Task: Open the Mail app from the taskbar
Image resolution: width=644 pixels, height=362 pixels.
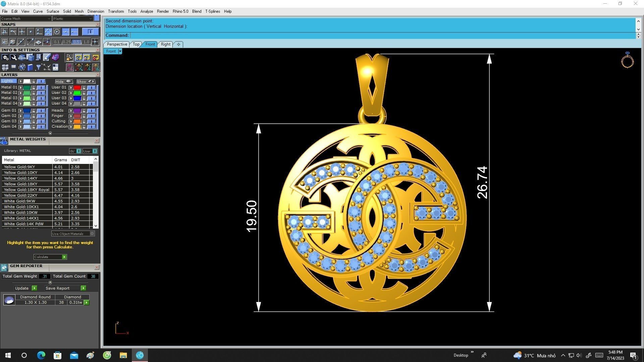Action: 74,355
